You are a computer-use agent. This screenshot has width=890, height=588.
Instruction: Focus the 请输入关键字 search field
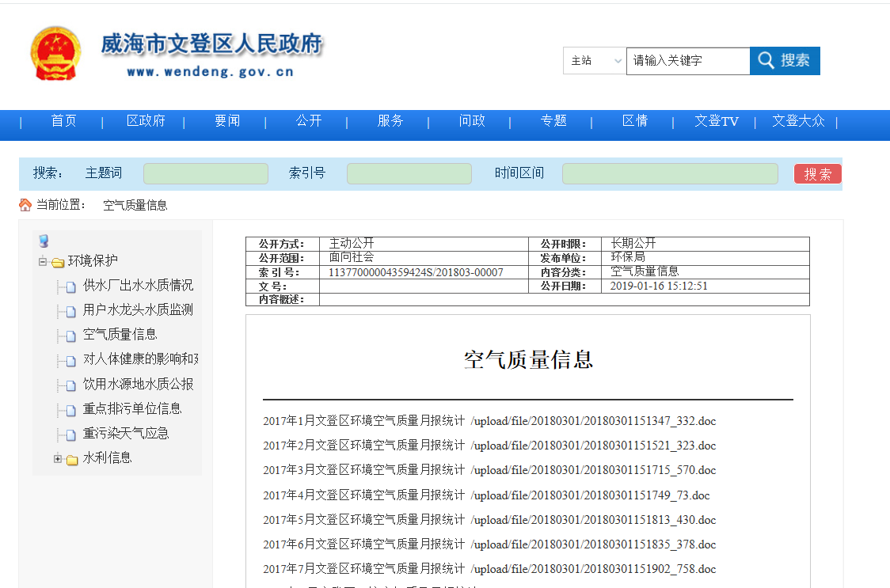[687, 61]
